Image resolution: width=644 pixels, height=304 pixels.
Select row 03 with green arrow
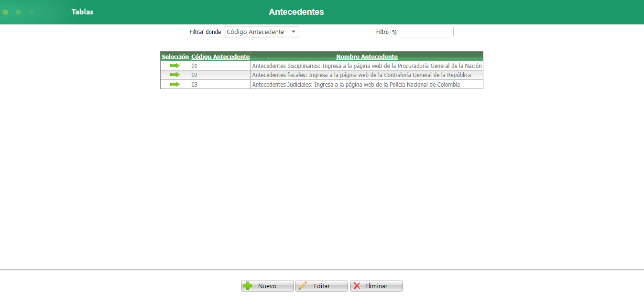(175, 84)
